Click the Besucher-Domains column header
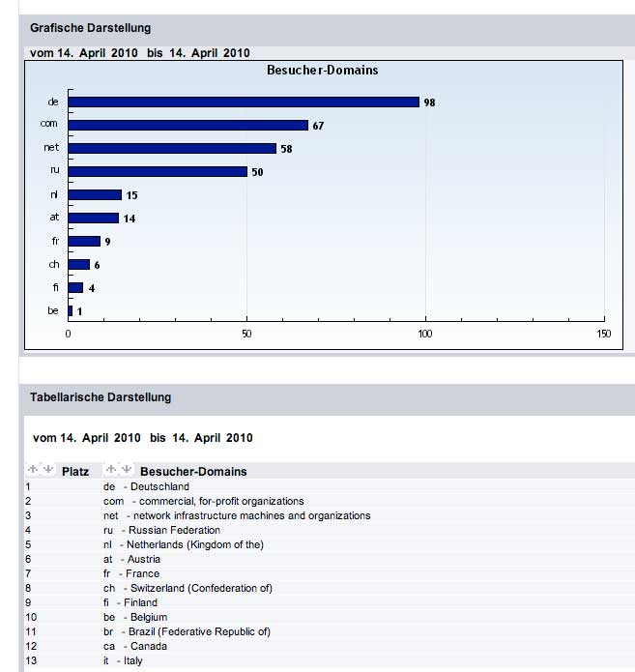 tap(193, 472)
